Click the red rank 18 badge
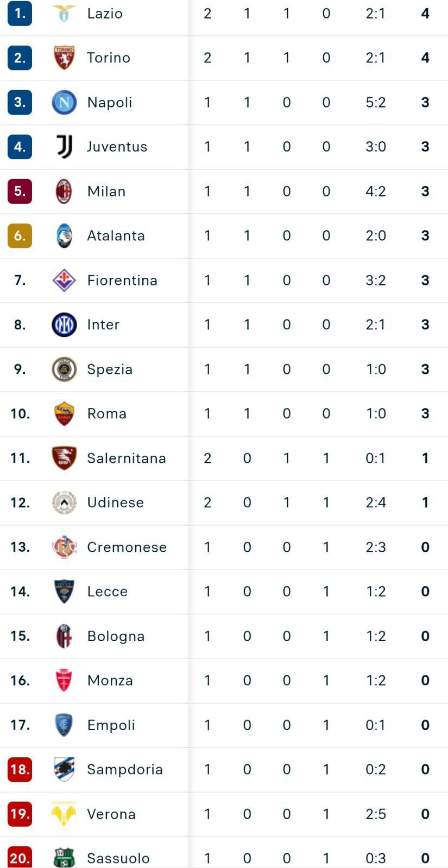448x868 pixels. (x=20, y=769)
